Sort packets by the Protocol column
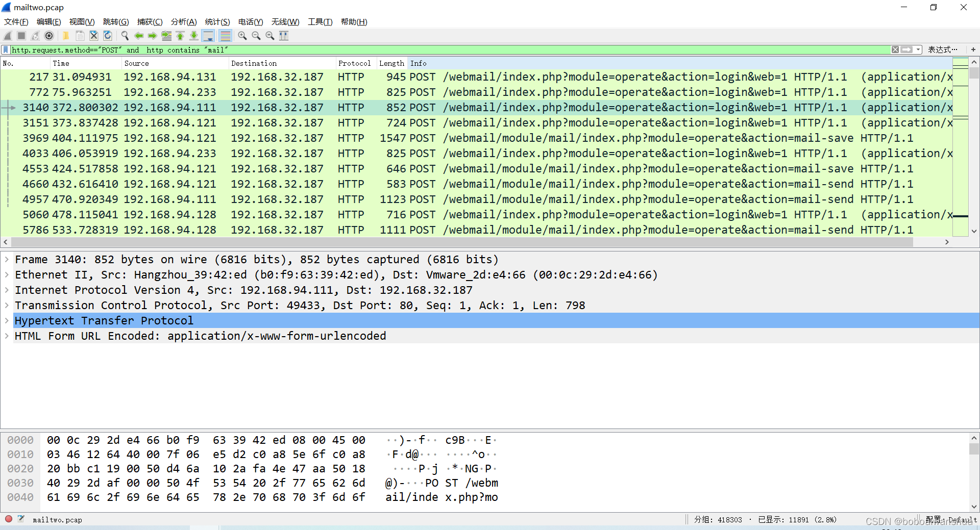 point(356,63)
